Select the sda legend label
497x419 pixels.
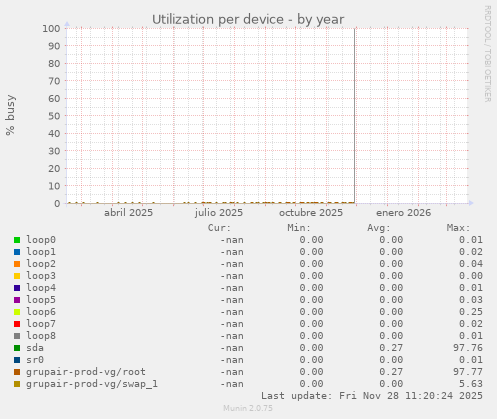pyautogui.click(x=35, y=348)
